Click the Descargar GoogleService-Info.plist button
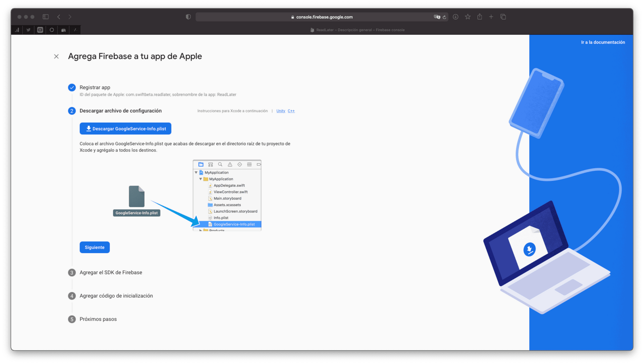Image resolution: width=644 pixels, height=364 pixels. click(125, 129)
